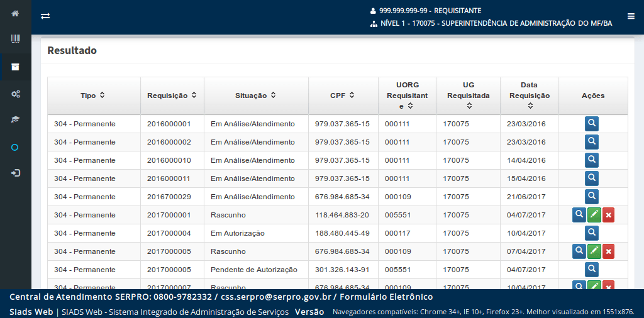Screen dimensions: 644x318
Task: Click the Formulário Eletrônico footer link
Action: [x=386, y=297]
